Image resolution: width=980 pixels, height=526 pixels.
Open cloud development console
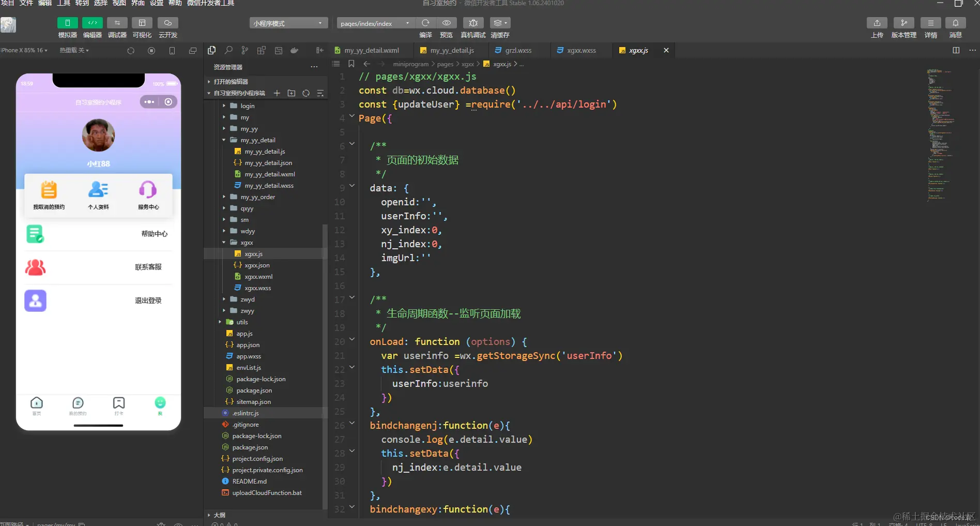pyautogui.click(x=168, y=23)
